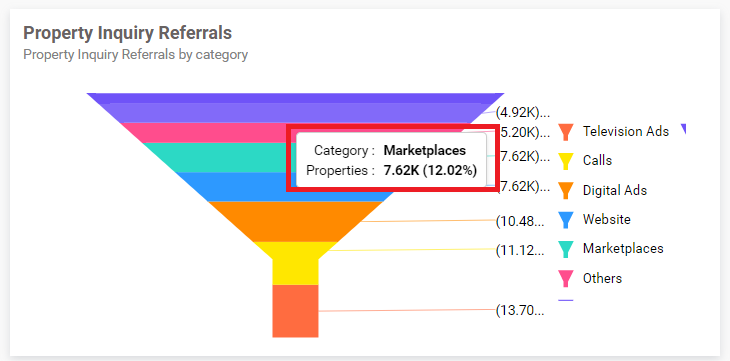730x361 pixels.
Task: Select the orange Digital Ads funnel segment
Action: click(295, 222)
